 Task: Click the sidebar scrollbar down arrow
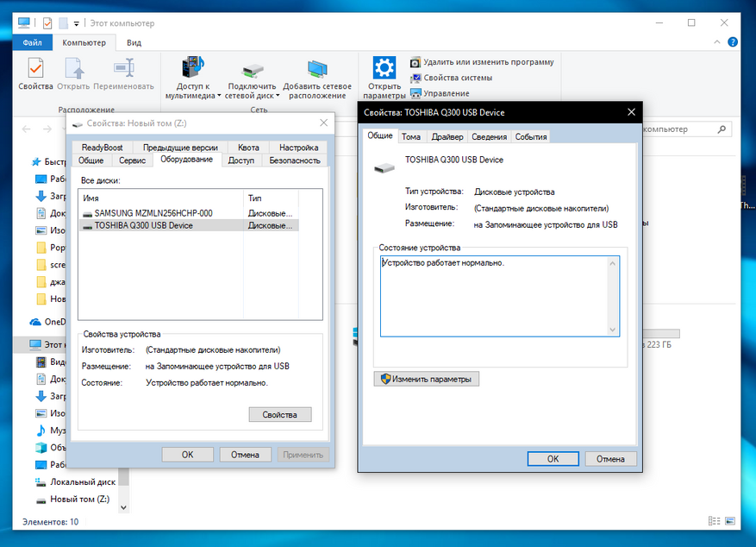pyautogui.click(x=123, y=507)
